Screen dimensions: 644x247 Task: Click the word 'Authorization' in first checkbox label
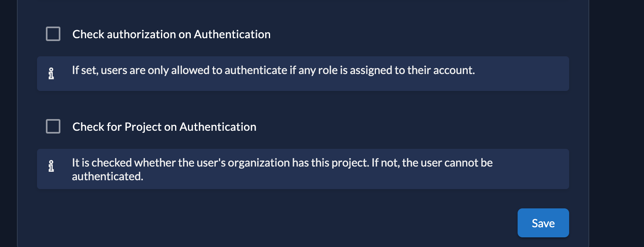click(141, 34)
